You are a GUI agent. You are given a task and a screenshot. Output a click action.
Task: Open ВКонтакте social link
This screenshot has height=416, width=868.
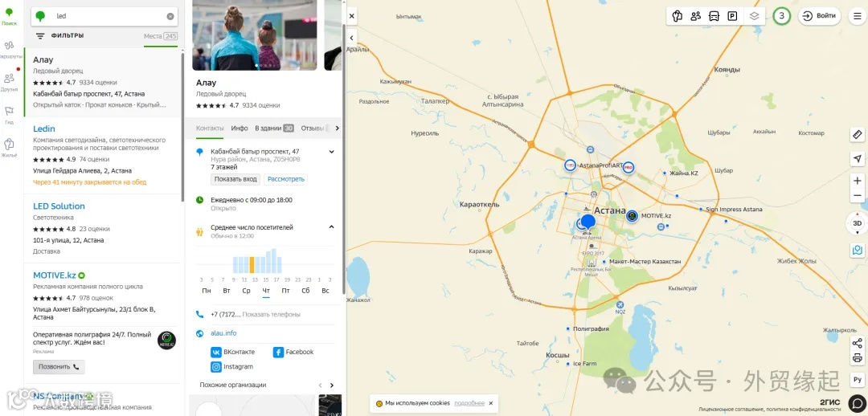(x=233, y=352)
